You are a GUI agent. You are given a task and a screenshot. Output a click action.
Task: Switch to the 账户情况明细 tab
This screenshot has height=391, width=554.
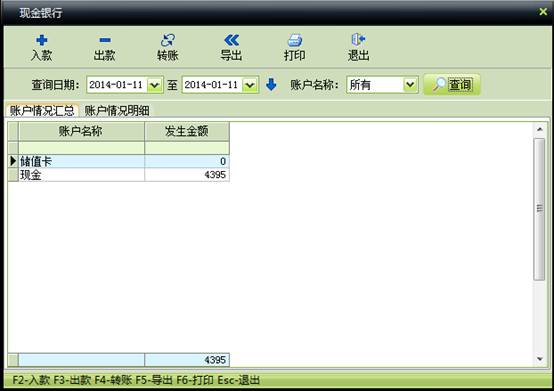coord(117,111)
